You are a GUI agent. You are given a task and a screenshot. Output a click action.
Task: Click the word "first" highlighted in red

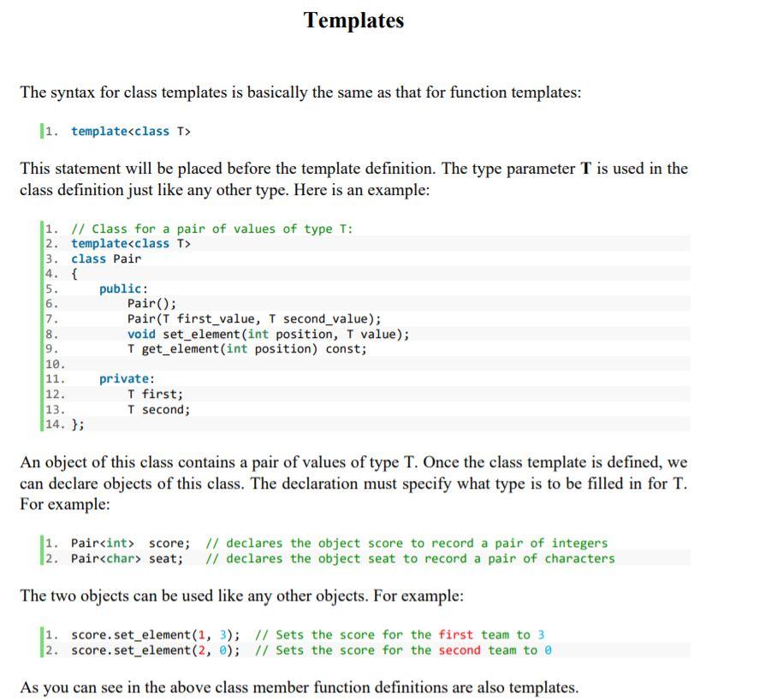click(452, 634)
